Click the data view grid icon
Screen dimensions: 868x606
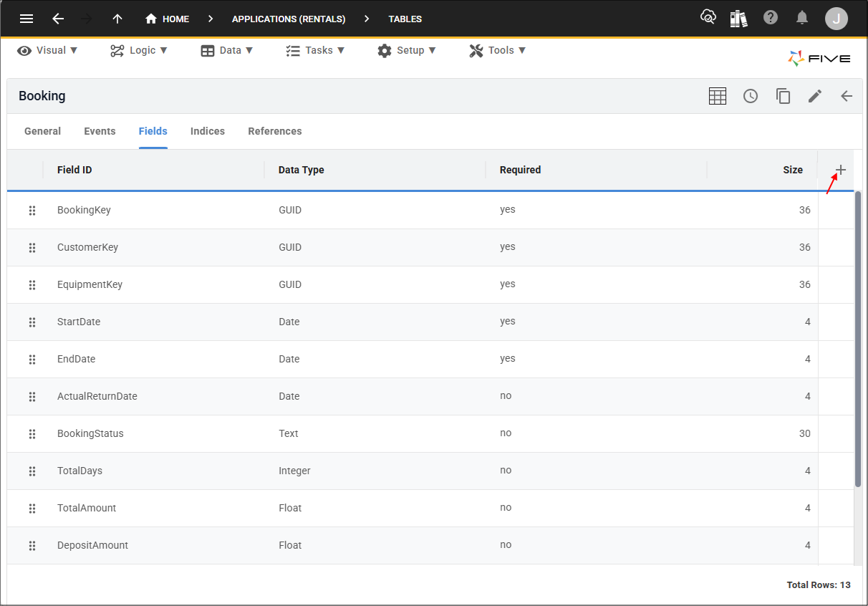[718, 96]
